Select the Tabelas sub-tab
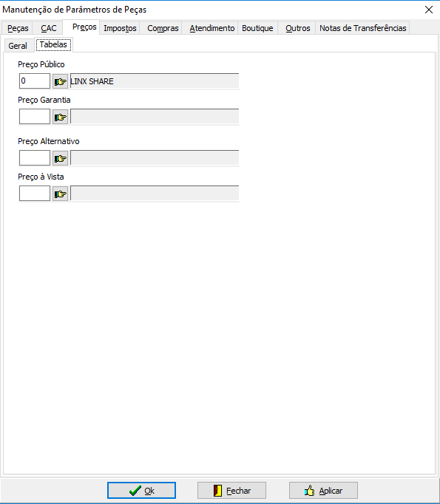The height and width of the screenshot is (504, 440). tap(53, 44)
